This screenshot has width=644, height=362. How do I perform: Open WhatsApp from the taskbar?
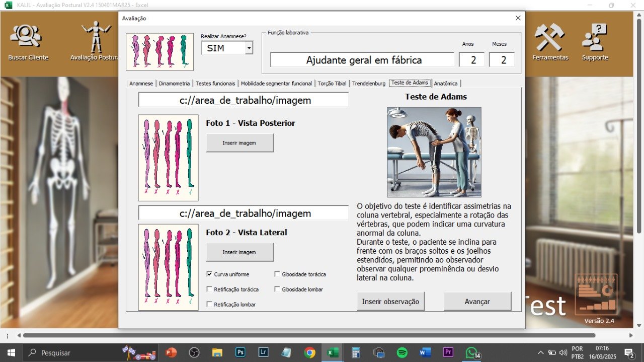471,352
